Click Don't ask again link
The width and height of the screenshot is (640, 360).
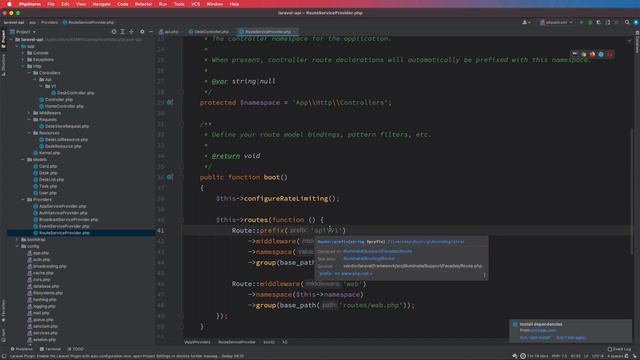(571, 338)
